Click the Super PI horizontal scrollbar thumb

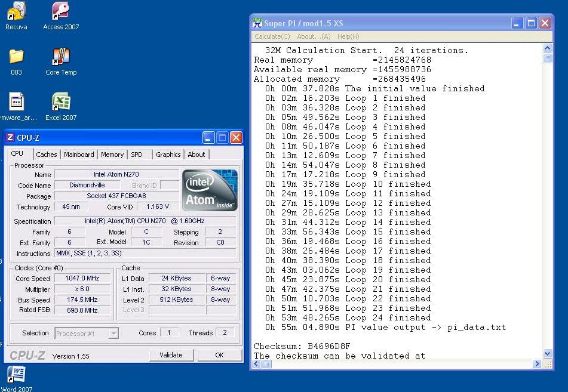tap(266, 364)
